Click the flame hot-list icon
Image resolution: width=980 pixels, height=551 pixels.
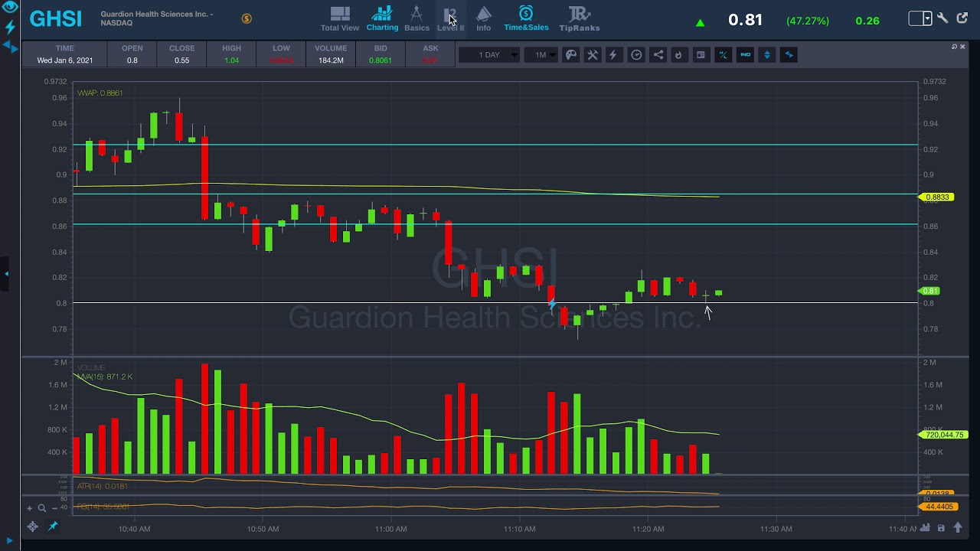point(678,54)
